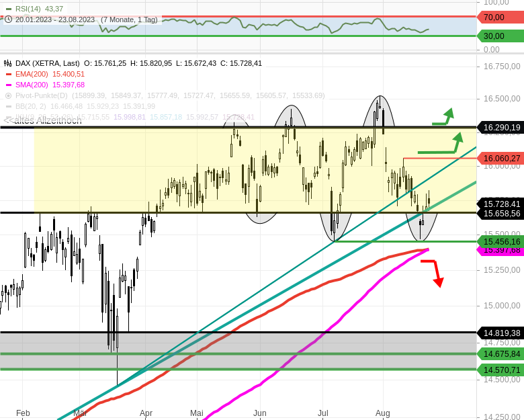Click the red EMA(200) legend marker

[x=8, y=74]
